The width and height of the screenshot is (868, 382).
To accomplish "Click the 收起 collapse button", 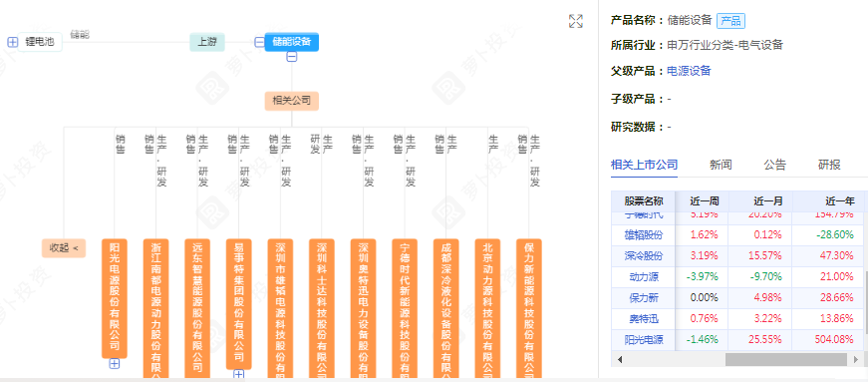I will coord(64,247).
